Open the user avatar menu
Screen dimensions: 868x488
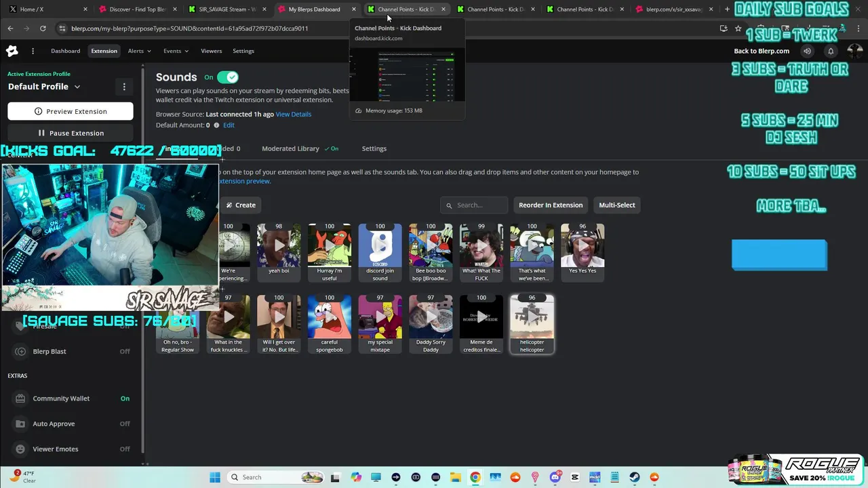point(854,51)
